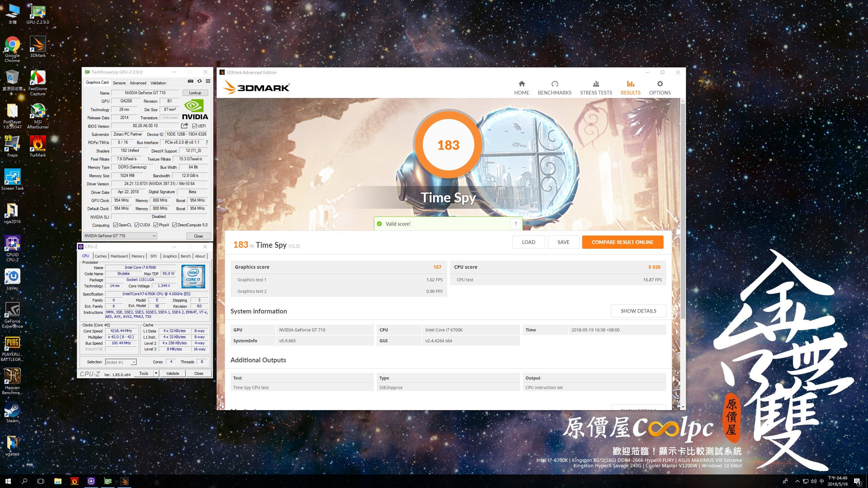
Task: Toggle OpenCL checkbox in GPU-Z
Action: point(115,225)
